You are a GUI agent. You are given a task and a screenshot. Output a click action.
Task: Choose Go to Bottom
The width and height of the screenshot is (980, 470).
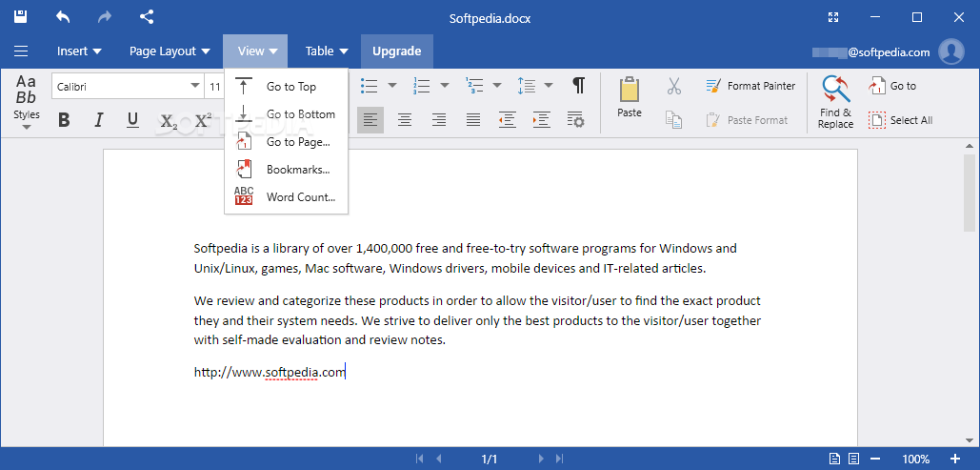pyautogui.click(x=286, y=113)
